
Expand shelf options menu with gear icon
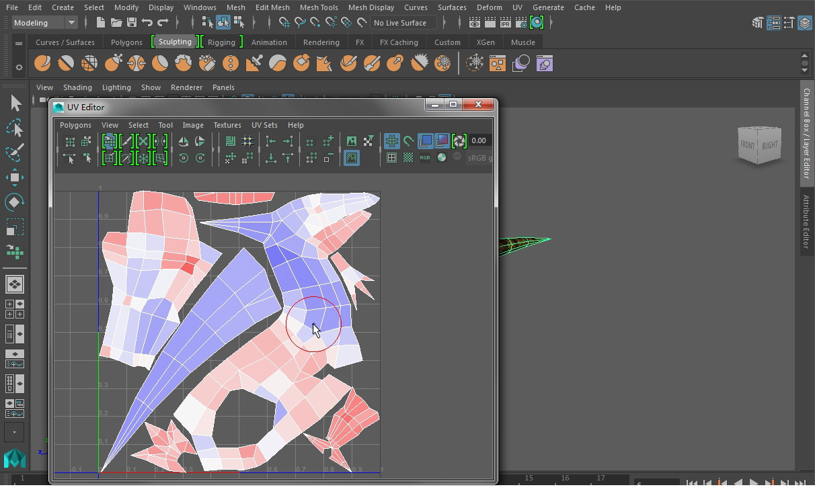click(x=19, y=67)
